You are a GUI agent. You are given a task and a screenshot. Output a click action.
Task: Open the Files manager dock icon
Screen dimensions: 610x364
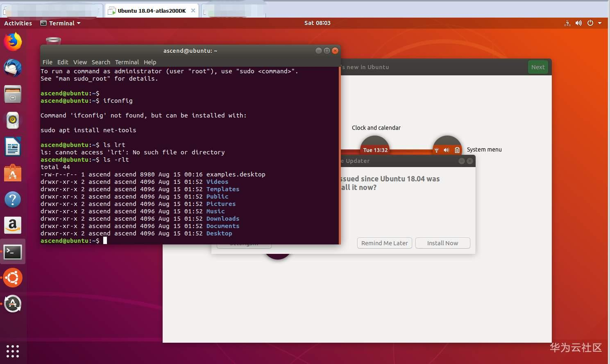[x=13, y=94]
